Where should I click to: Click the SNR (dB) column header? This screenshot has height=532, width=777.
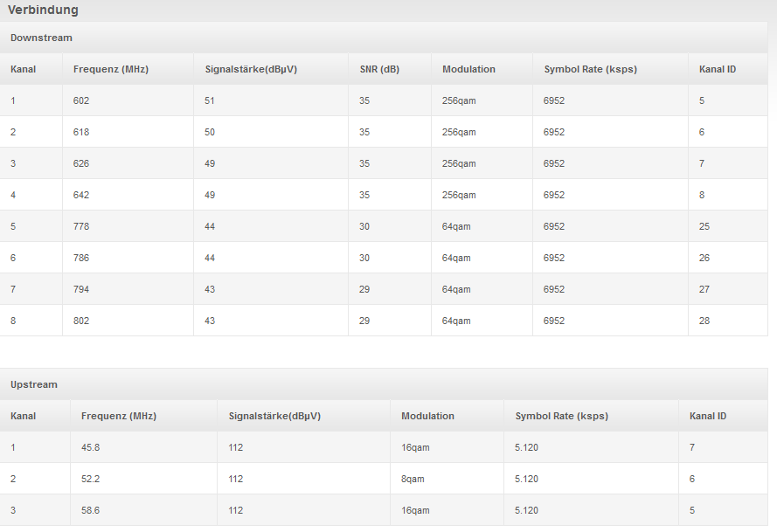[379, 69]
